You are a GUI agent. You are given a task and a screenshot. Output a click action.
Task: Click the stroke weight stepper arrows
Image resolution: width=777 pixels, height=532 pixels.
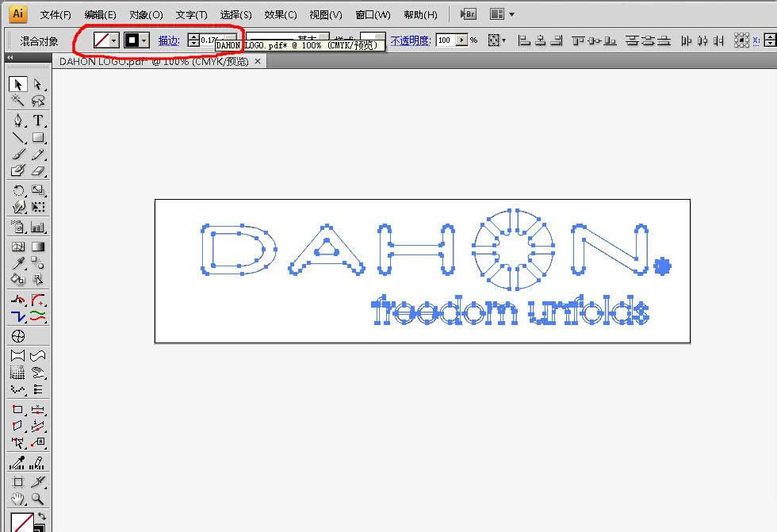click(x=193, y=40)
